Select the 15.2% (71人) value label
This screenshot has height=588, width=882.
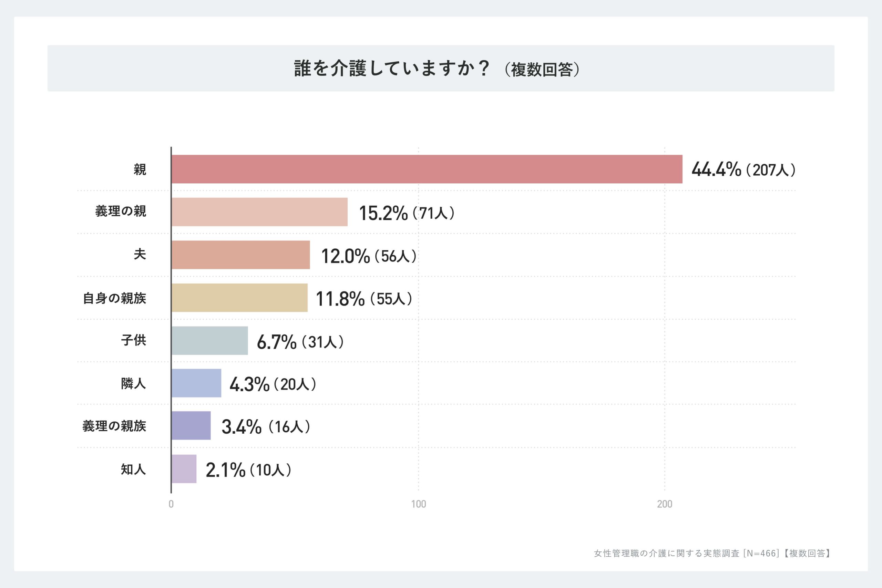407,213
